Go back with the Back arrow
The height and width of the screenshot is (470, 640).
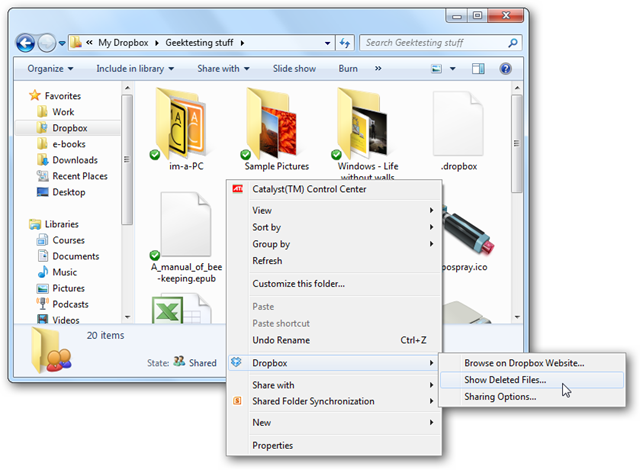[25, 43]
